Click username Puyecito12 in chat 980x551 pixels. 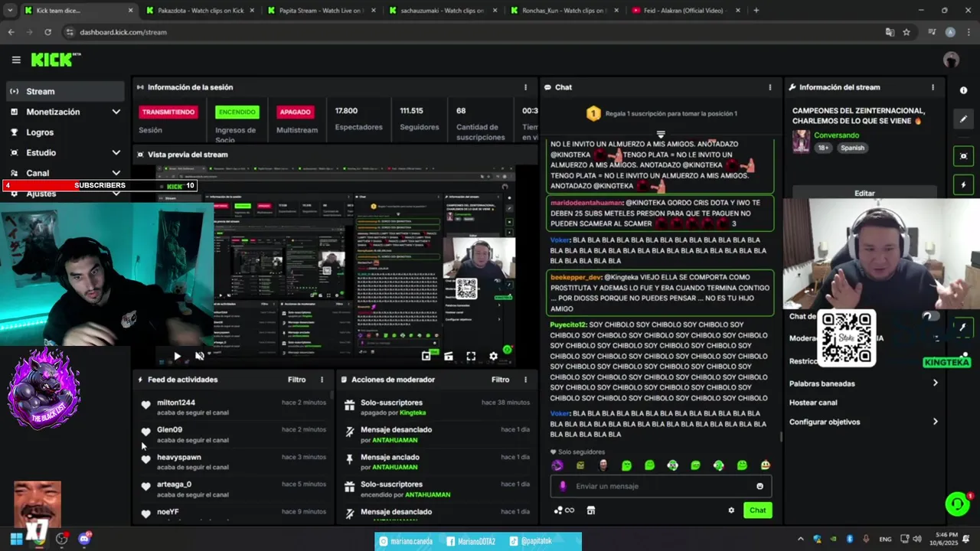[568, 324]
